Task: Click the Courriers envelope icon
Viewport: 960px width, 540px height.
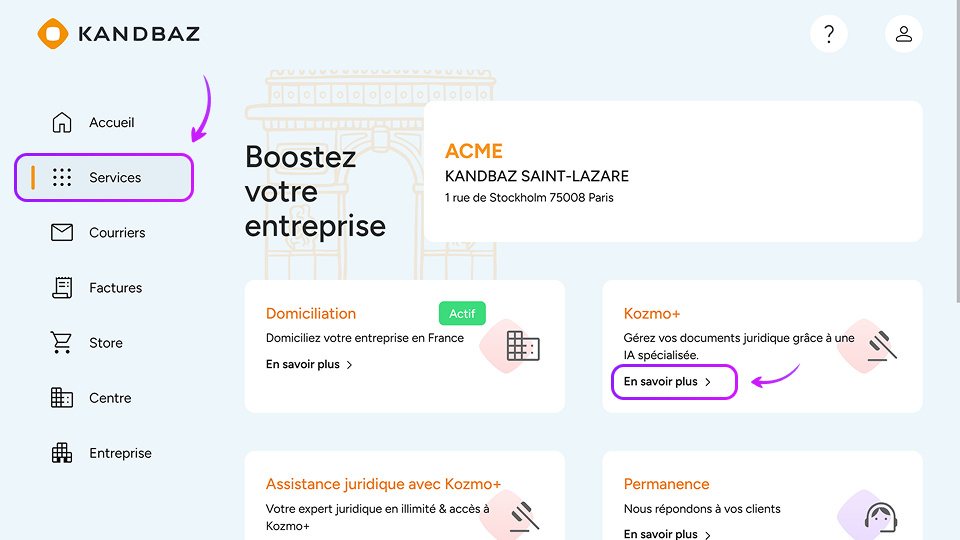Action: tap(62, 233)
